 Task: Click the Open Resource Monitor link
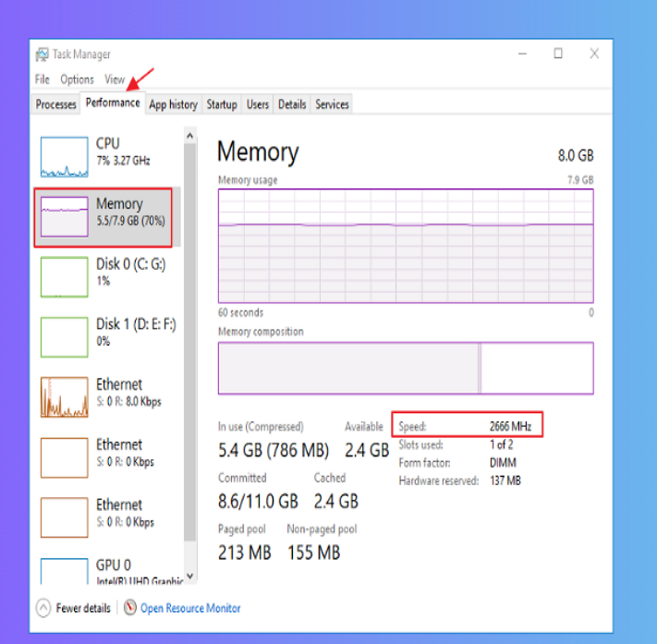coord(190,608)
